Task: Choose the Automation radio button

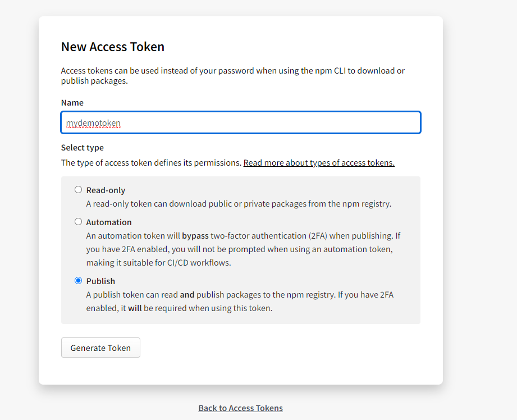Action: [79, 222]
